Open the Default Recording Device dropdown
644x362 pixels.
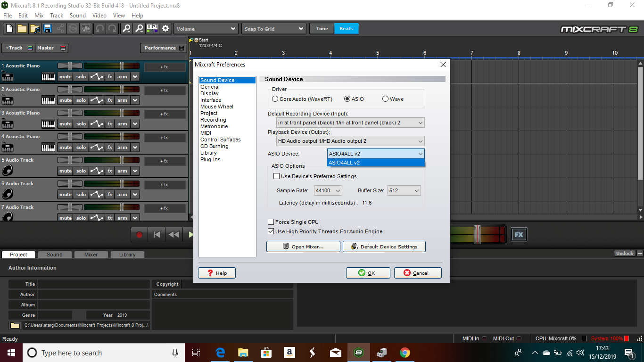click(x=350, y=123)
